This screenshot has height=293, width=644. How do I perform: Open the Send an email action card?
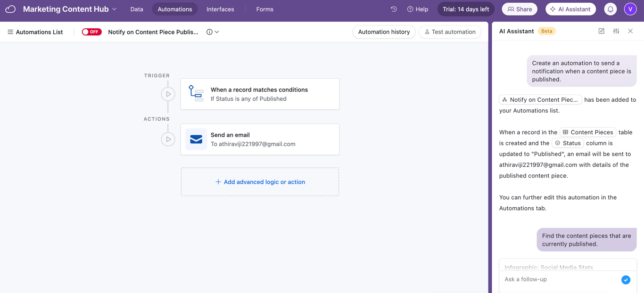pos(260,139)
